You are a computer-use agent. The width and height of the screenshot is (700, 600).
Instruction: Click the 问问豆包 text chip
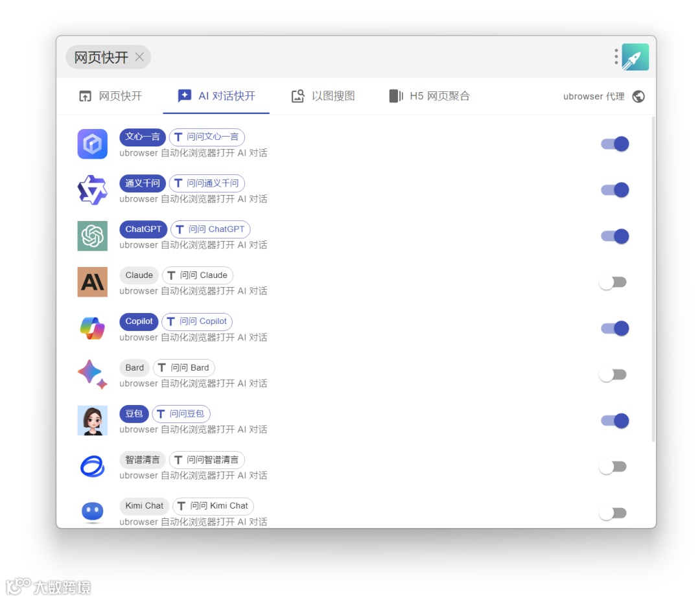(x=181, y=413)
